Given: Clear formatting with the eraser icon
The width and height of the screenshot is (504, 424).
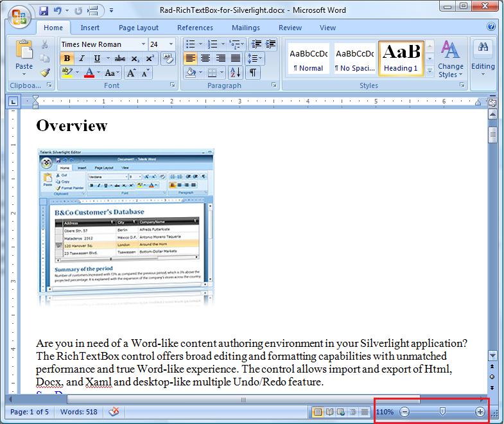Looking at the screenshot, I should pyautogui.click(x=168, y=58).
